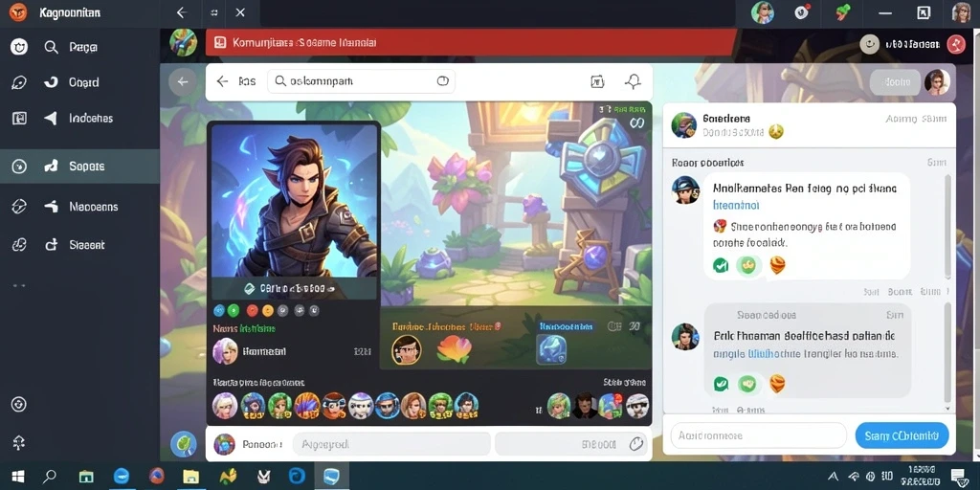Click the orange-purple striped avatar in roster
Viewport: 980px width, 490px height.
pos(307,406)
